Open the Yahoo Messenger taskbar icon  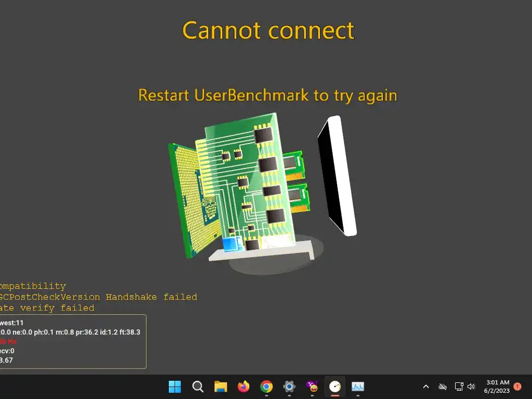(312, 387)
